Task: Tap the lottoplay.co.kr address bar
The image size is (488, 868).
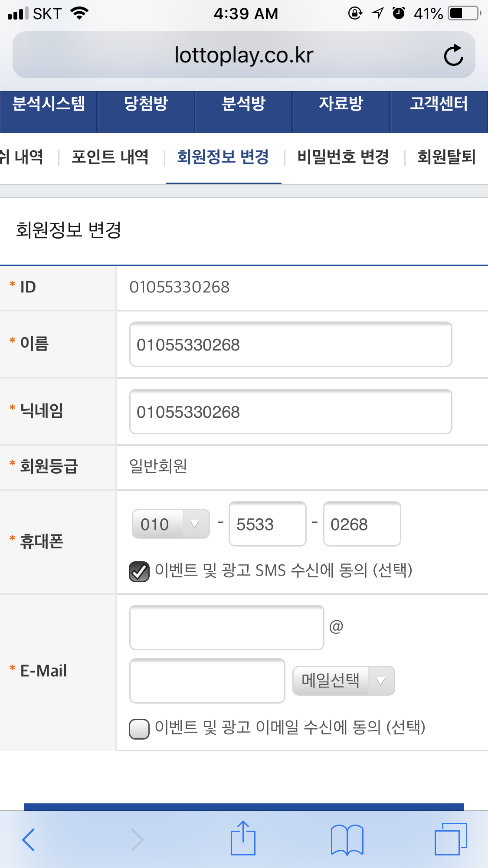Action: click(243, 55)
